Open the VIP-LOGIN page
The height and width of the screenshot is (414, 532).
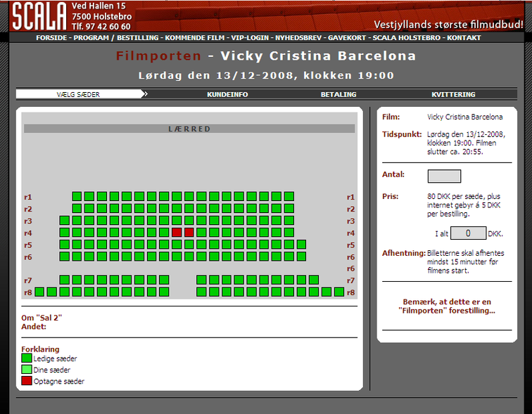tap(250, 38)
